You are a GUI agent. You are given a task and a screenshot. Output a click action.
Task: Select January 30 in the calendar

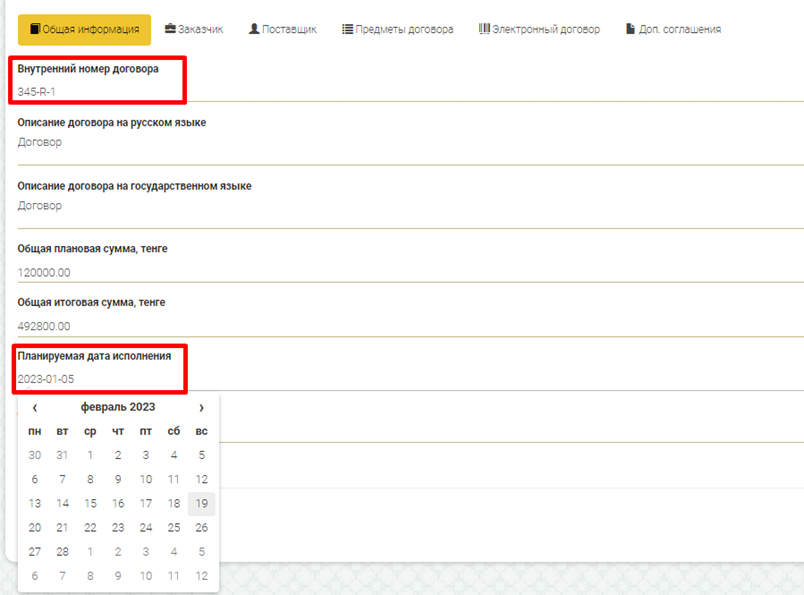[x=35, y=455]
